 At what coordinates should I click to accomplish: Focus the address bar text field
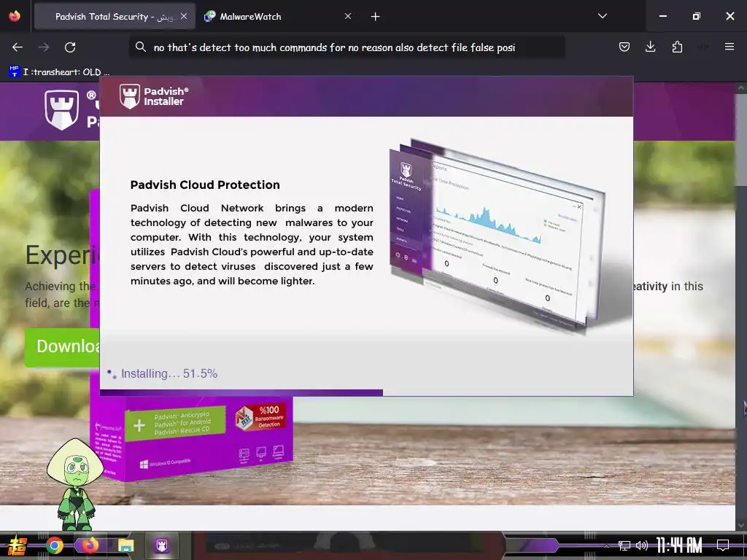click(347, 47)
